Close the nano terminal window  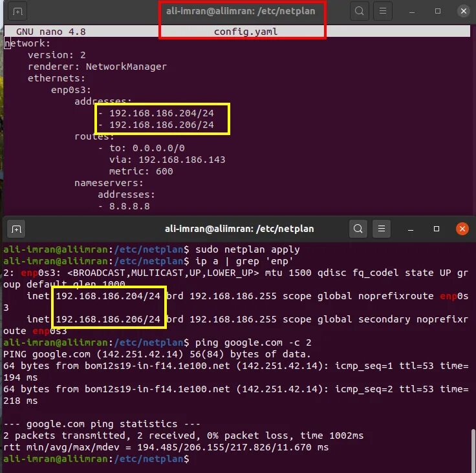click(x=464, y=11)
